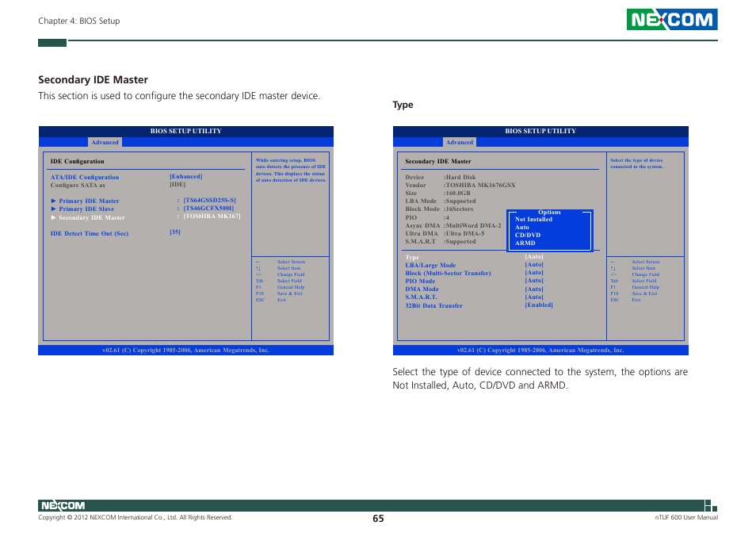Click the [TS46GCFX500I] device value

[x=208, y=209]
